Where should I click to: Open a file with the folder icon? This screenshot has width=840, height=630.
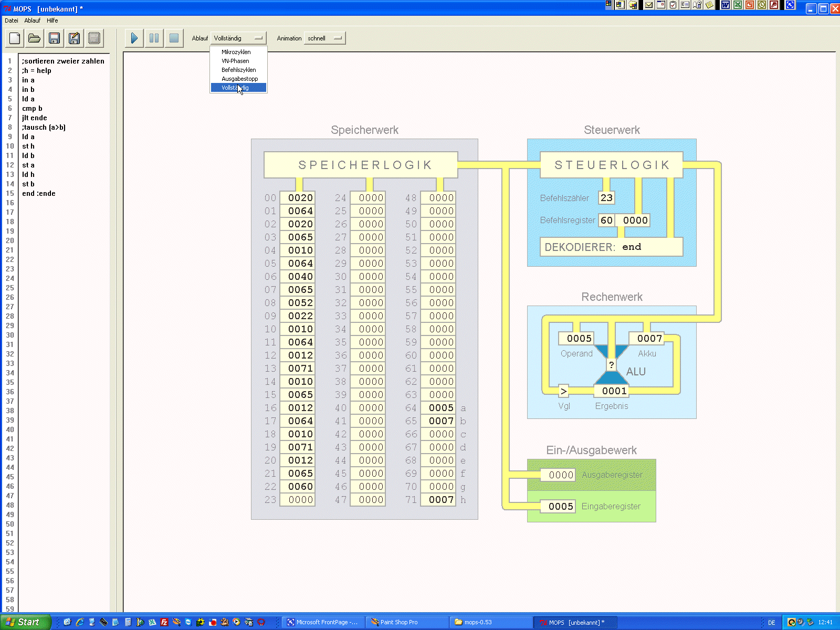35,38
